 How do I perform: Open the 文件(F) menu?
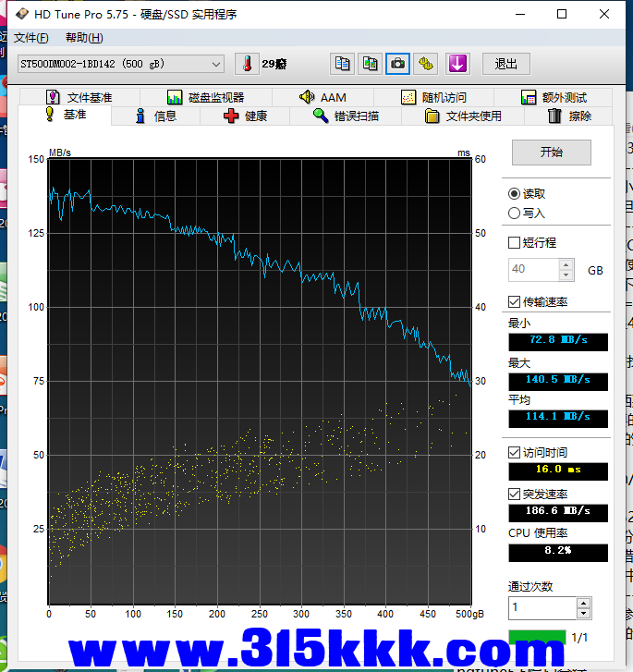pos(30,38)
